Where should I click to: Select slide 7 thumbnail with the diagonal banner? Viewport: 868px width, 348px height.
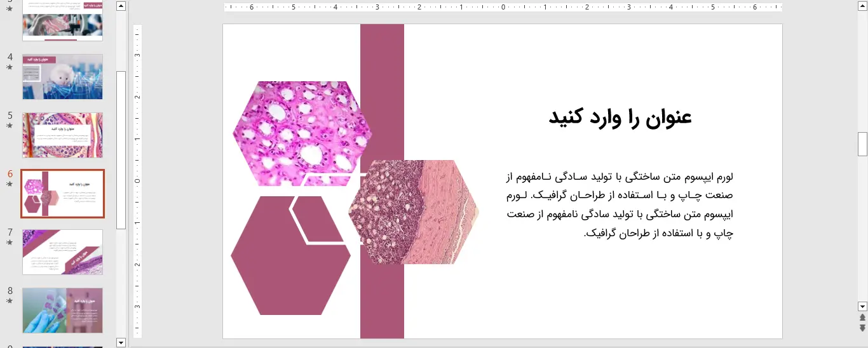pyautogui.click(x=62, y=252)
